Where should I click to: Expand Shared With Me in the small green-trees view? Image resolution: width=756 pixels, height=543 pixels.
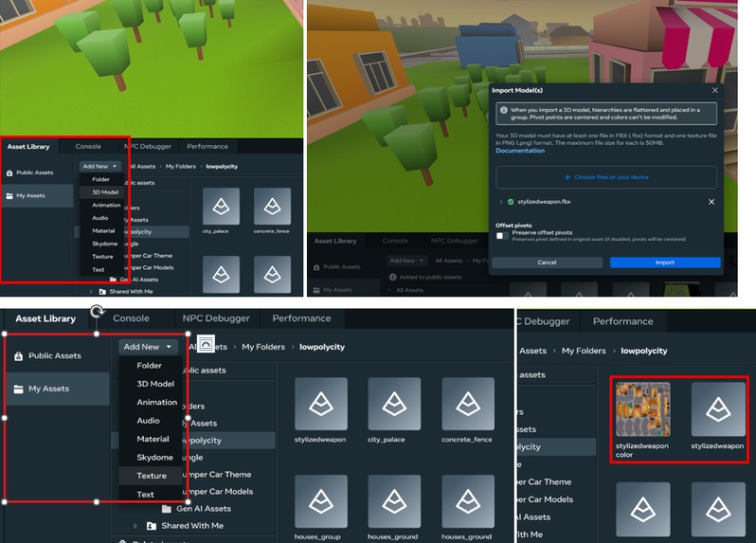pos(91,291)
